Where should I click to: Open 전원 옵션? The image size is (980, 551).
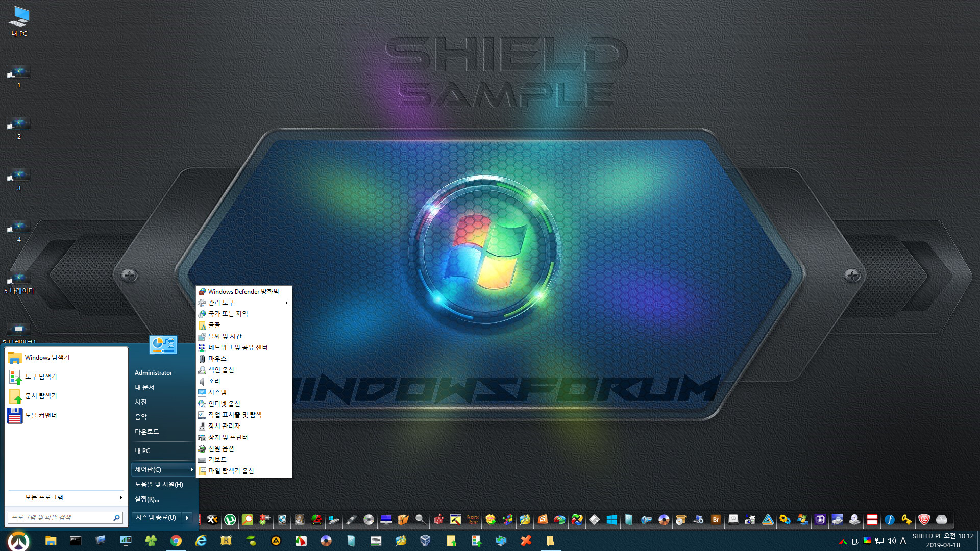[x=244, y=448]
